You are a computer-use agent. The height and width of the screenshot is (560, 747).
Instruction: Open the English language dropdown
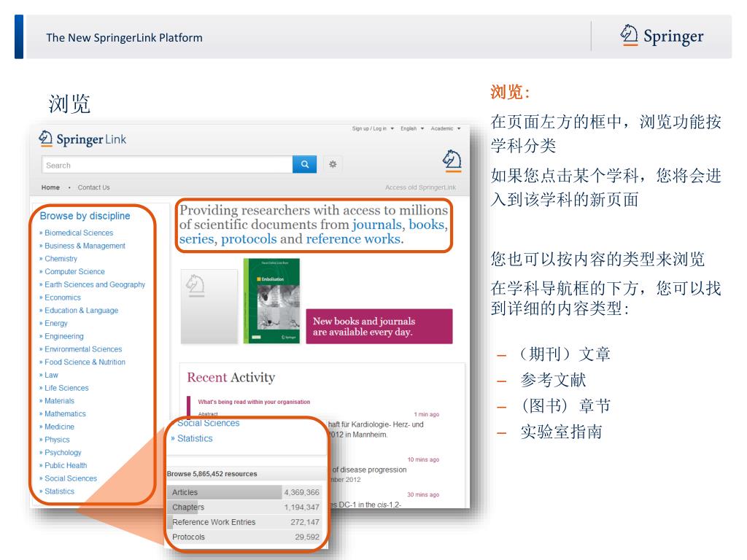(412, 128)
